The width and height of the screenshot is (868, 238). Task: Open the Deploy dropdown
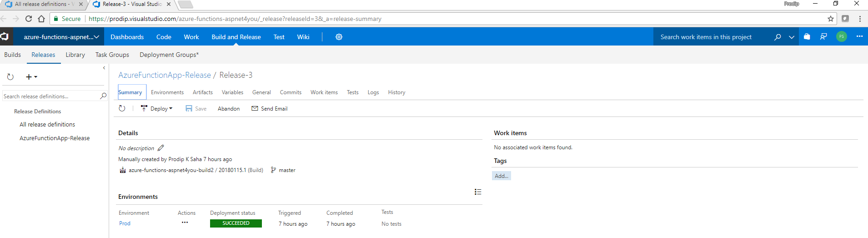tap(157, 108)
